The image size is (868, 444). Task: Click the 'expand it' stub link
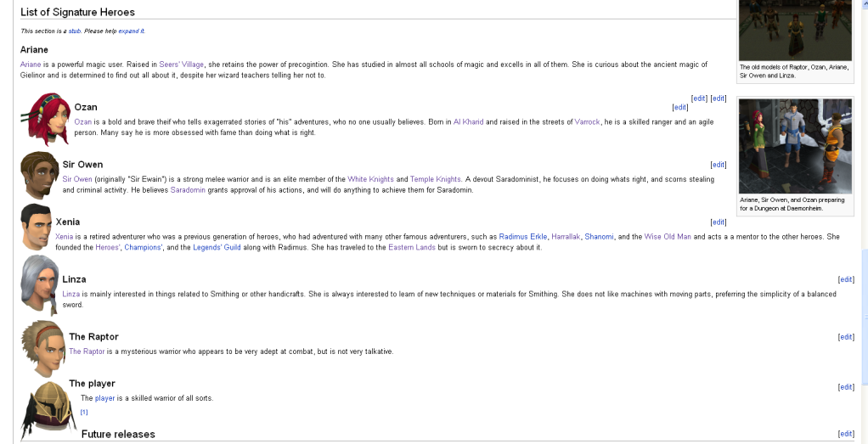click(131, 31)
